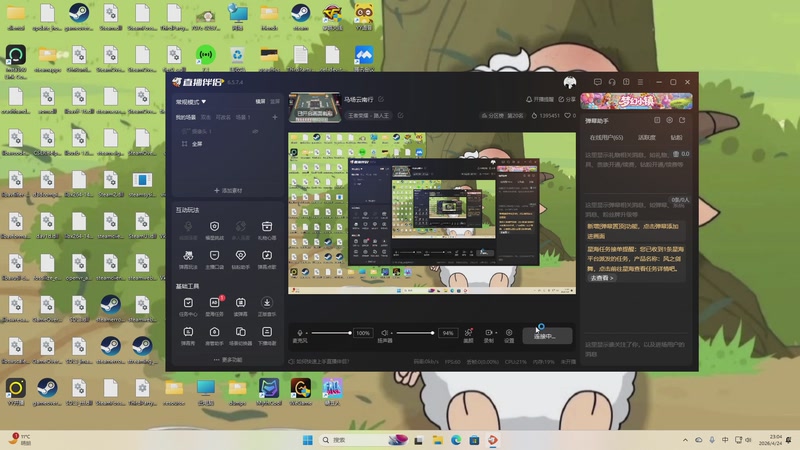
Task: Click the 分享 share button
Action: (x=567, y=99)
